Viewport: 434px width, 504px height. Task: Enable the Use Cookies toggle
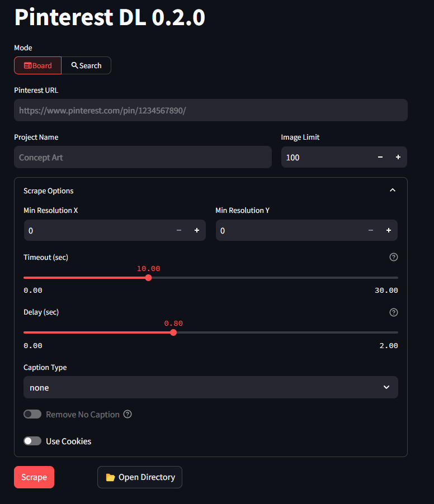click(32, 441)
